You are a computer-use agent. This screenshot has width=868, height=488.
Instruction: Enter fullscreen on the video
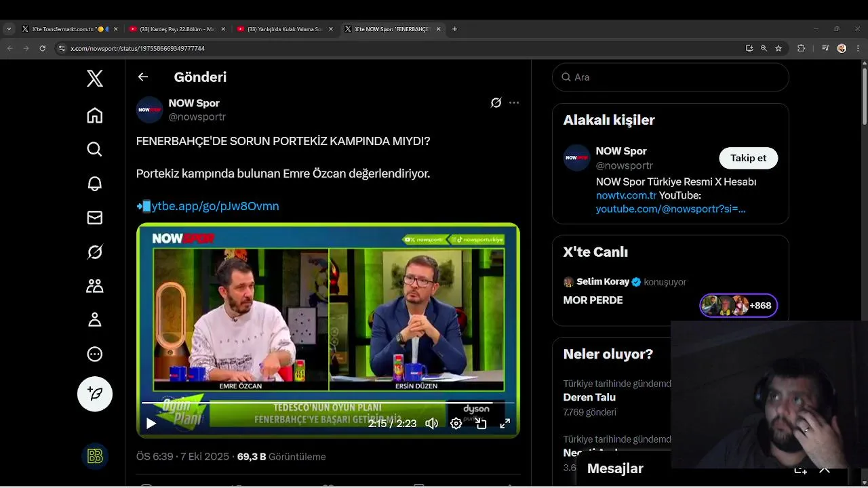click(505, 424)
